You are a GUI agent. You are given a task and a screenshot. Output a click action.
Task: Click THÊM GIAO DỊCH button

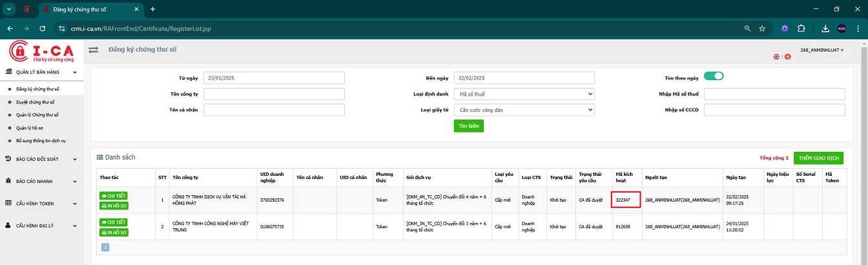click(818, 158)
